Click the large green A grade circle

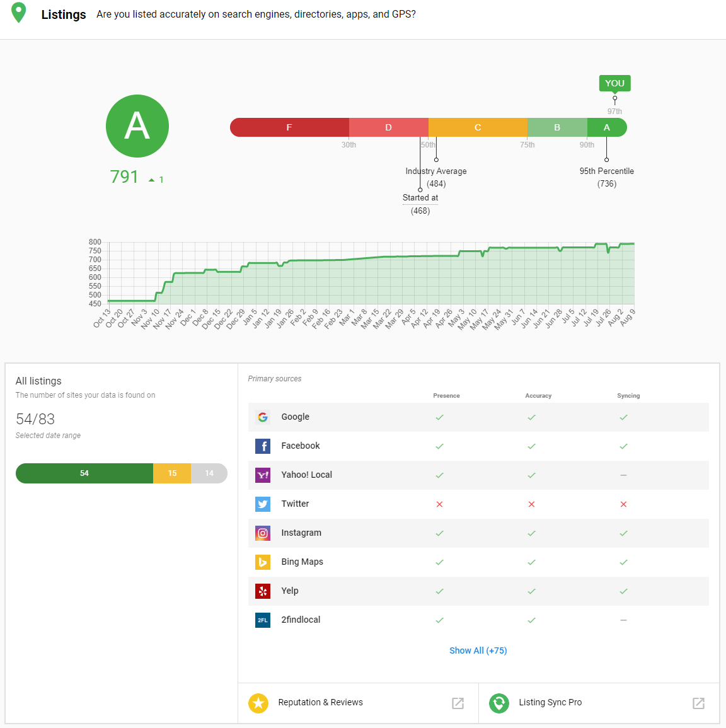tap(137, 126)
